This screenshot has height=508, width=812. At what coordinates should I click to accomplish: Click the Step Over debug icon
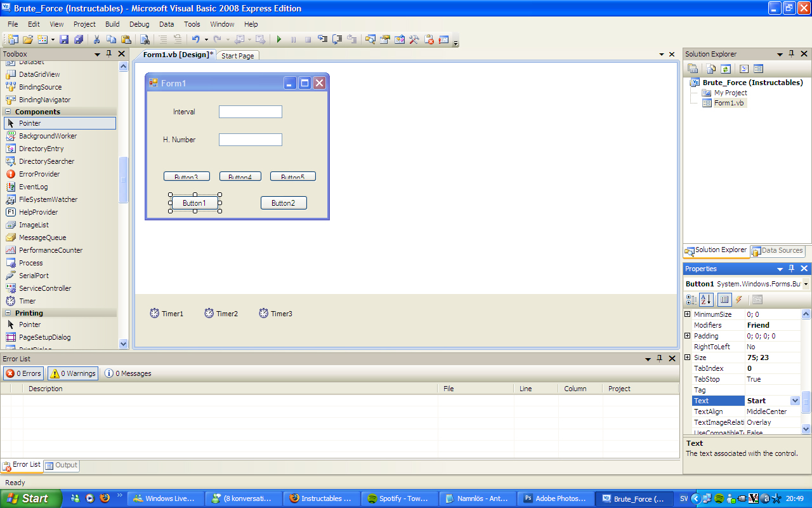337,39
